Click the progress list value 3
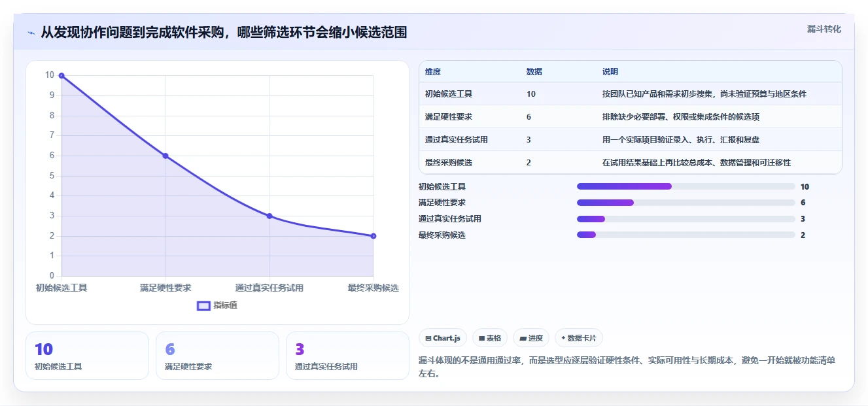Image resolution: width=868 pixels, height=406 pixels. point(803,219)
